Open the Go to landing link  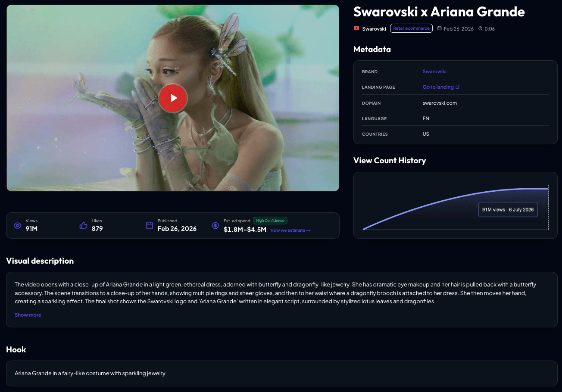tap(438, 87)
